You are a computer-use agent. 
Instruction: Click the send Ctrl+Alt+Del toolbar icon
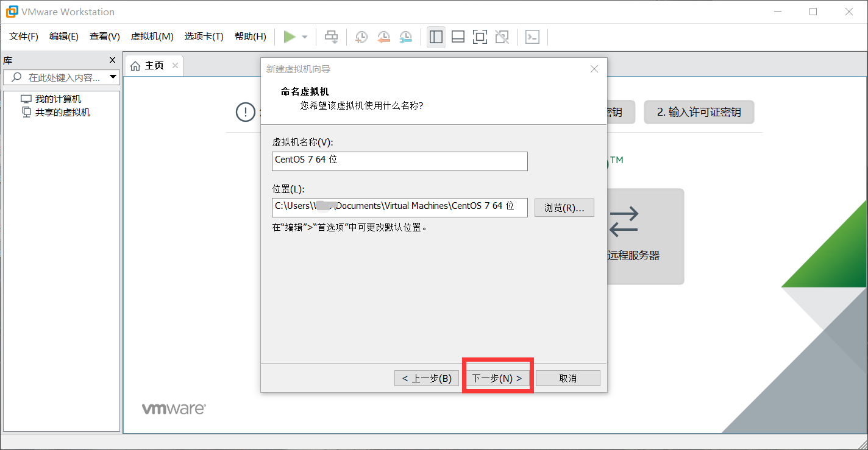[x=331, y=37]
